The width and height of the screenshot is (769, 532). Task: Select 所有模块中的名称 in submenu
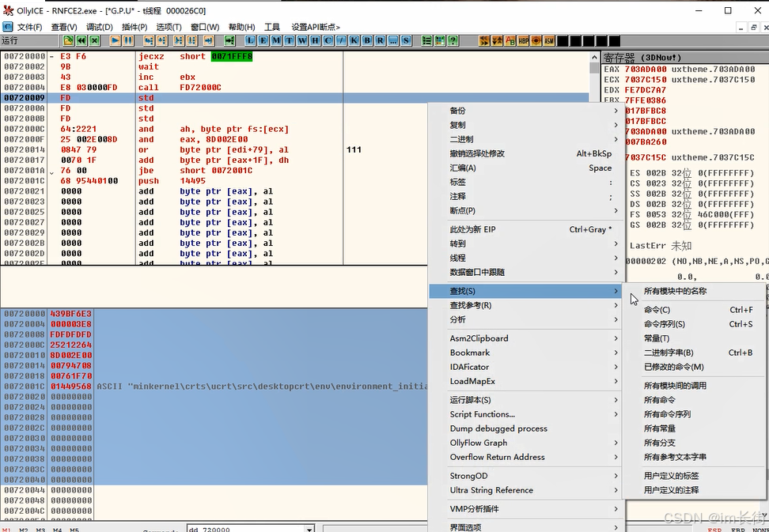(694, 291)
